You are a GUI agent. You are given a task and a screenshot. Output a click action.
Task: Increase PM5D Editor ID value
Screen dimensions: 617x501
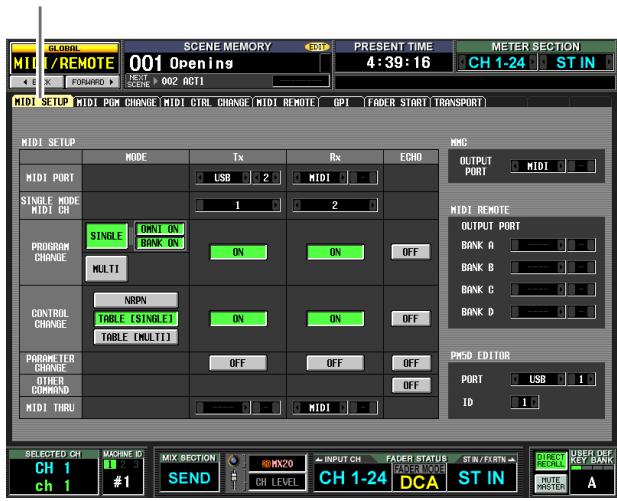(534, 402)
